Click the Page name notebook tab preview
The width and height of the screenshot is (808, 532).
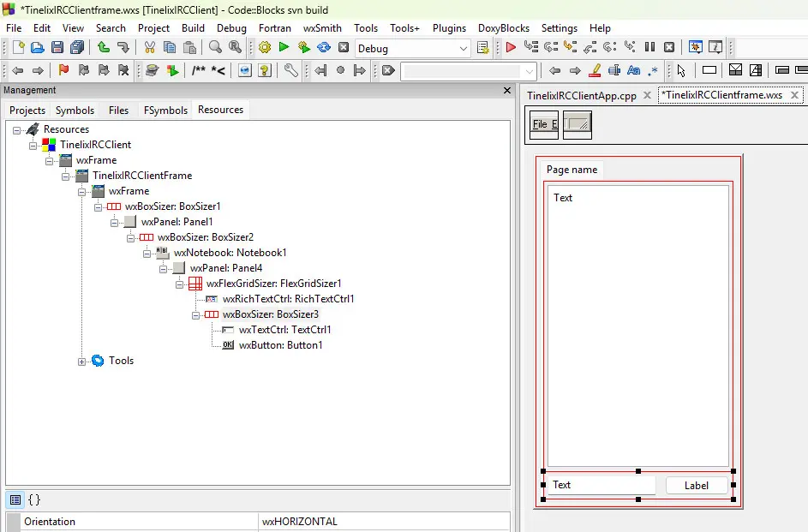tap(572, 170)
